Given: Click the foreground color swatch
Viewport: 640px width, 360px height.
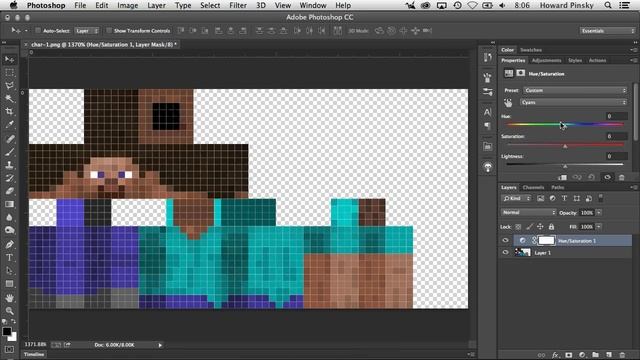Looking at the screenshot, I should coord(7,332).
